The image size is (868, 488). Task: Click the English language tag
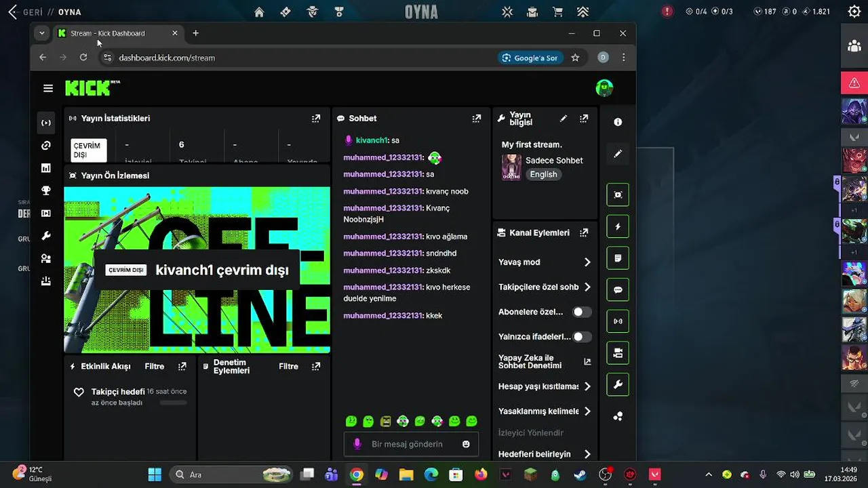[543, 174]
